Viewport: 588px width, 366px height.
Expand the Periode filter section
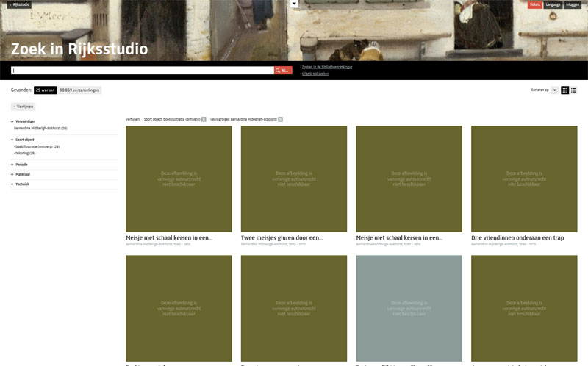pos(21,165)
